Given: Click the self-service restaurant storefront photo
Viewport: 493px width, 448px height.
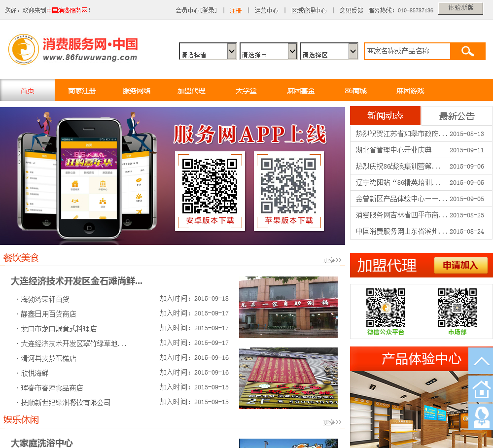Looking at the screenshot, I should 288,307.
